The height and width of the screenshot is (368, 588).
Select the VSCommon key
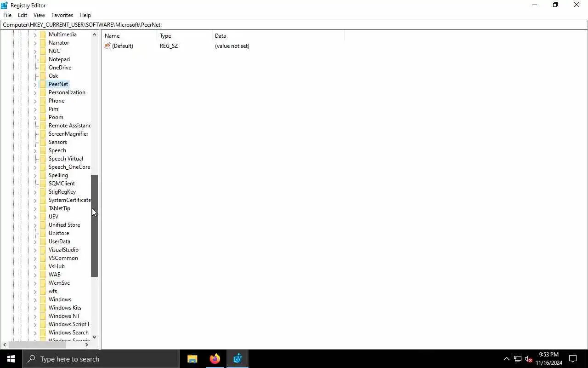(x=63, y=258)
